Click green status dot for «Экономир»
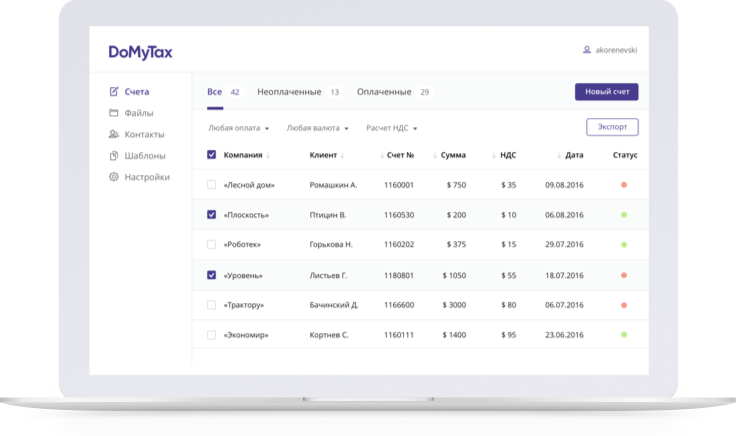The height and width of the screenshot is (436, 736). coord(624,335)
